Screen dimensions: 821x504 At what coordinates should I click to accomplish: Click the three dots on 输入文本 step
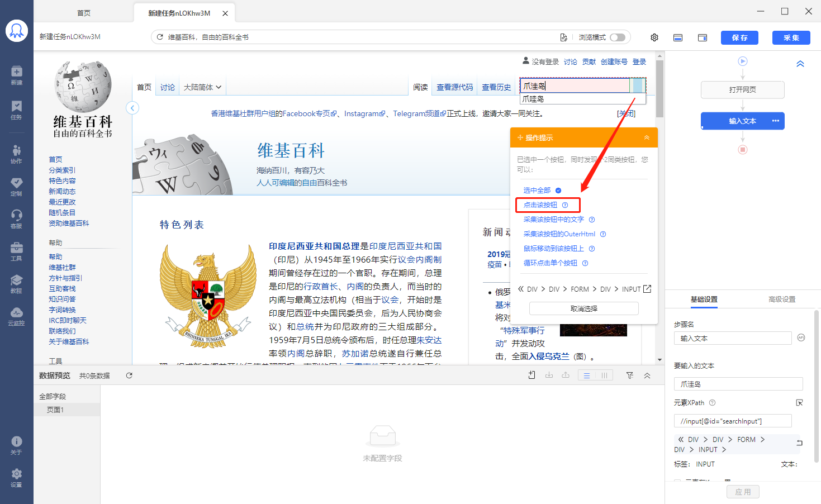click(776, 121)
